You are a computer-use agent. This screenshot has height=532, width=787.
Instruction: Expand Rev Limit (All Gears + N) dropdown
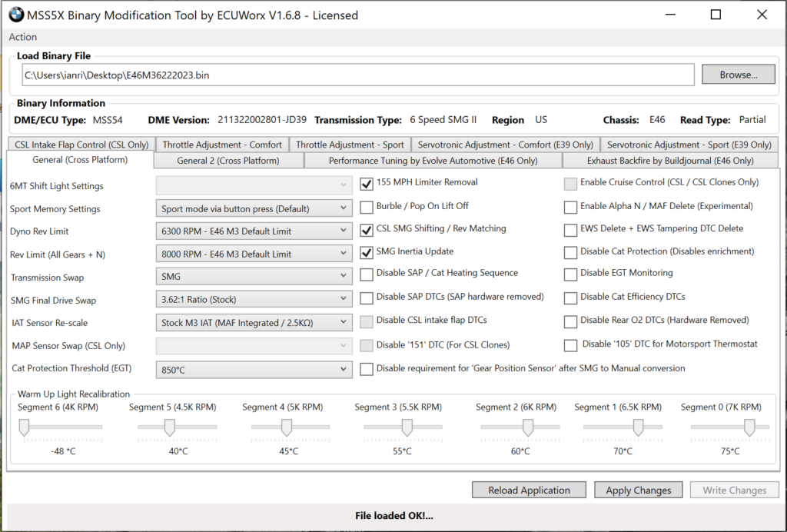pyautogui.click(x=254, y=254)
